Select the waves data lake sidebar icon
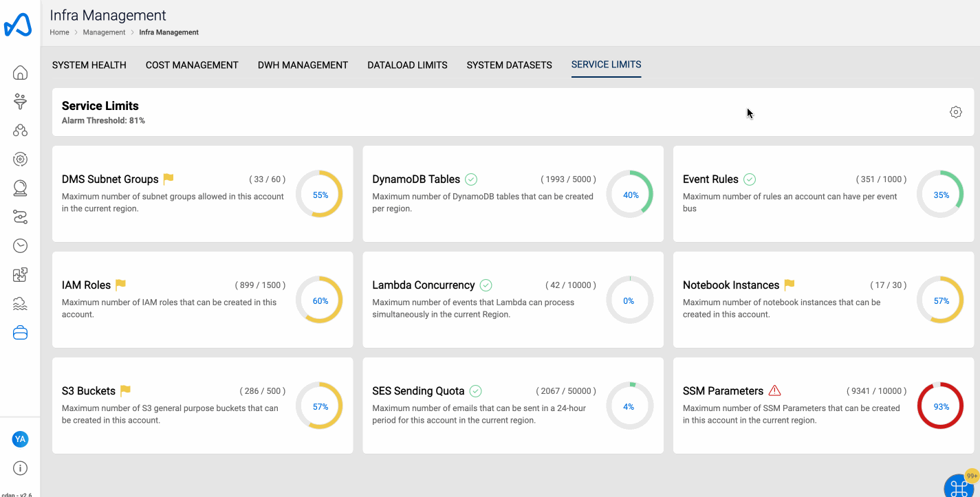This screenshot has width=980, height=497. click(21, 304)
